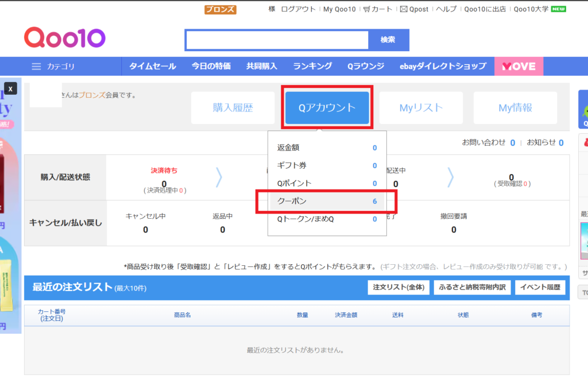
Task: Open the Qpost envelope icon link
Action: pos(404,9)
